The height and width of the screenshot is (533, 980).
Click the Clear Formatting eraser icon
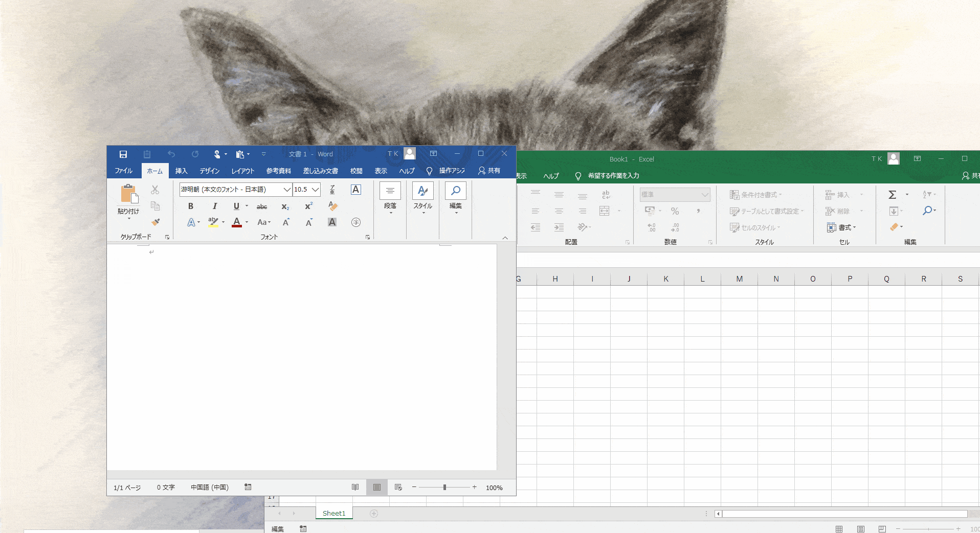(x=333, y=206)
